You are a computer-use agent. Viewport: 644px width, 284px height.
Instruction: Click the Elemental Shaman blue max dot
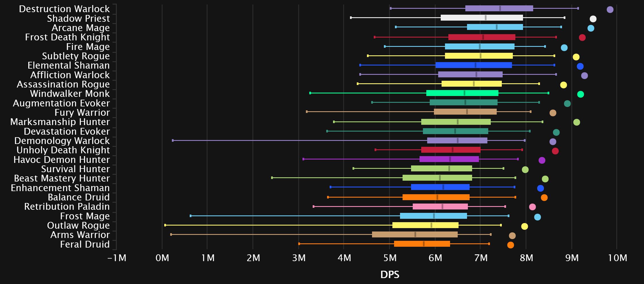click(x=580, y=66)
